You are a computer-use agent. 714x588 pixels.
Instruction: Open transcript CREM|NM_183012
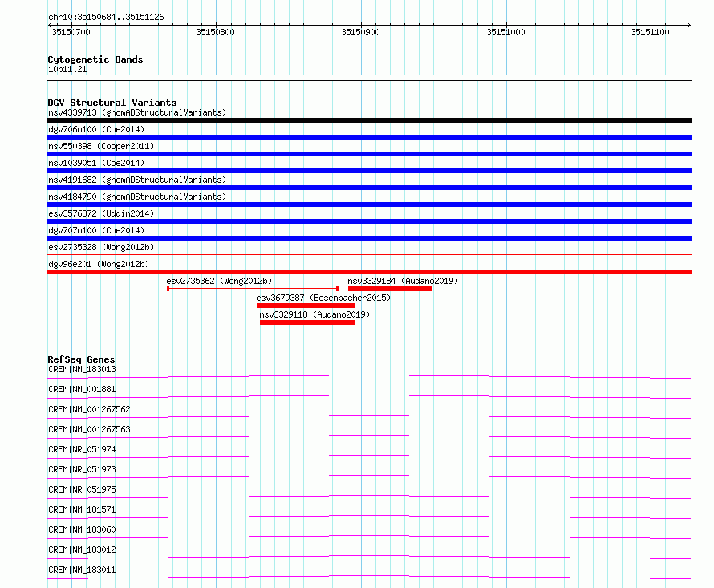pyautogui.click(x=82, y=549)
